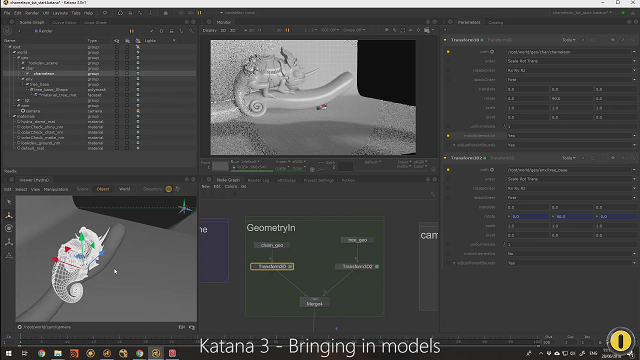The width and height of the screenshot is (640, 360).
Task: Select the scale manipulator tool in Viewer
Action: pyautogui.click(x=9, y=242)
